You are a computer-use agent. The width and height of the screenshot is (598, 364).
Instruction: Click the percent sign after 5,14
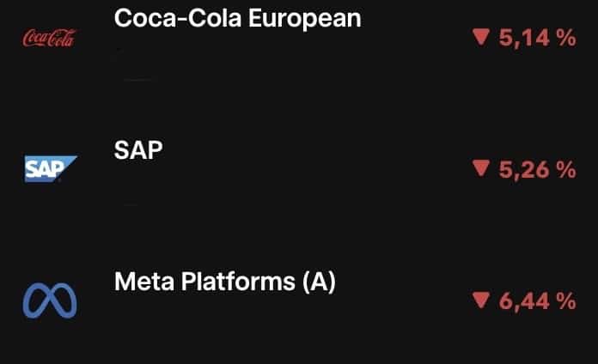pos(566,38)
